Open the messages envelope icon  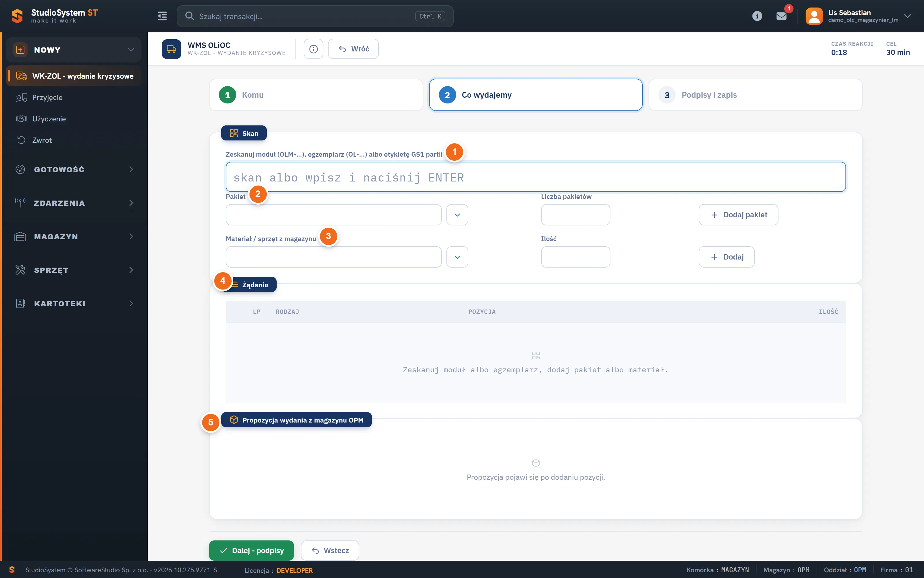point(781,16)
